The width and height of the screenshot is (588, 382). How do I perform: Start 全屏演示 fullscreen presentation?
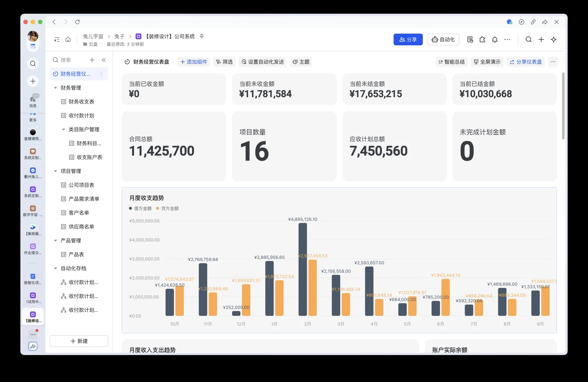pyautogui.click(x=487, y=62)
